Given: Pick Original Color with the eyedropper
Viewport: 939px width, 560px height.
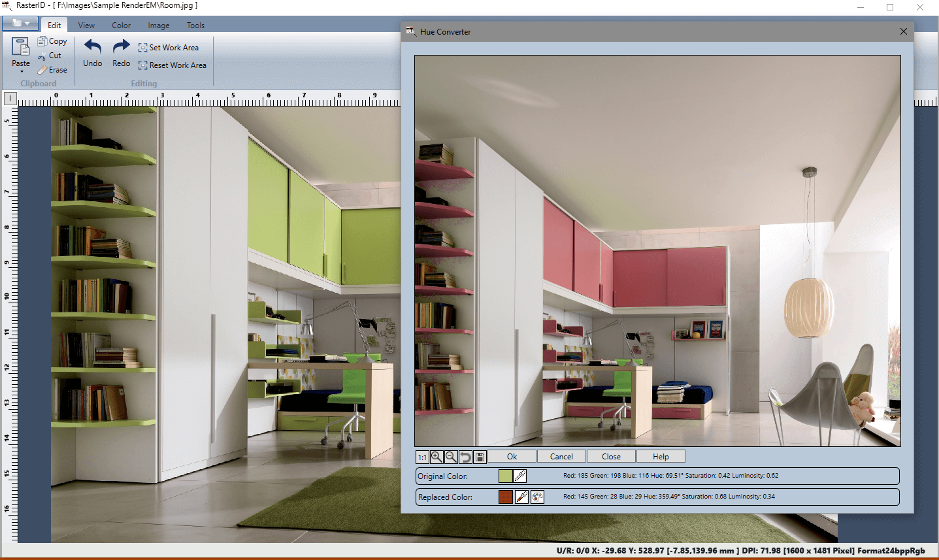Looking at the screenshot, I should (520, 476).
